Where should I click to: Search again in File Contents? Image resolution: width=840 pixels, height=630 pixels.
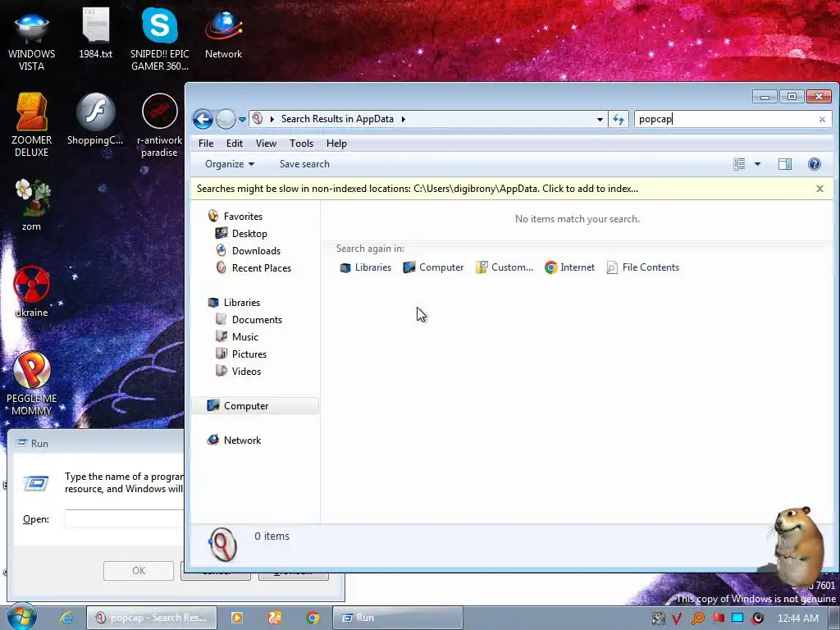(642, 267)
